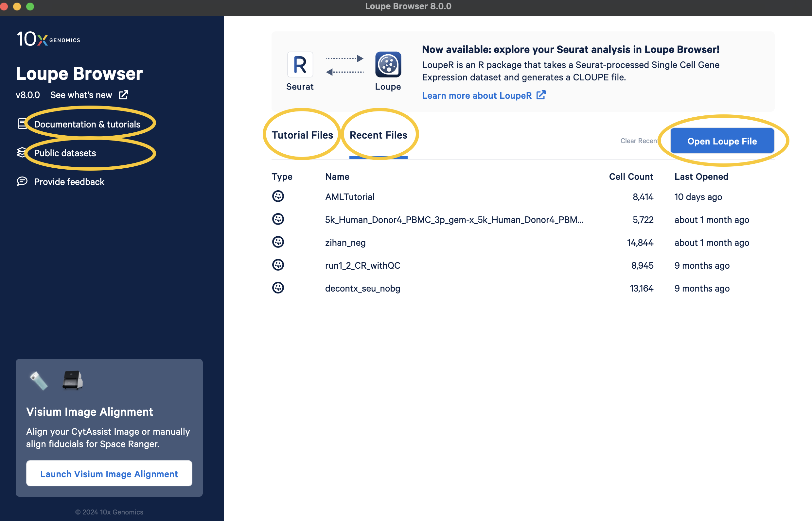
Task: Click cell count 8,945
Action: pyautogui.click(x=642, y=266)
